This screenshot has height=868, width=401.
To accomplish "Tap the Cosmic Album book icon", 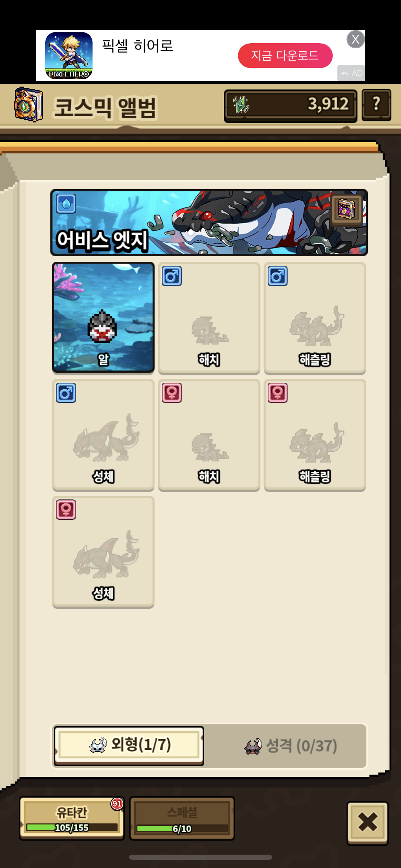I will point(28,105).
